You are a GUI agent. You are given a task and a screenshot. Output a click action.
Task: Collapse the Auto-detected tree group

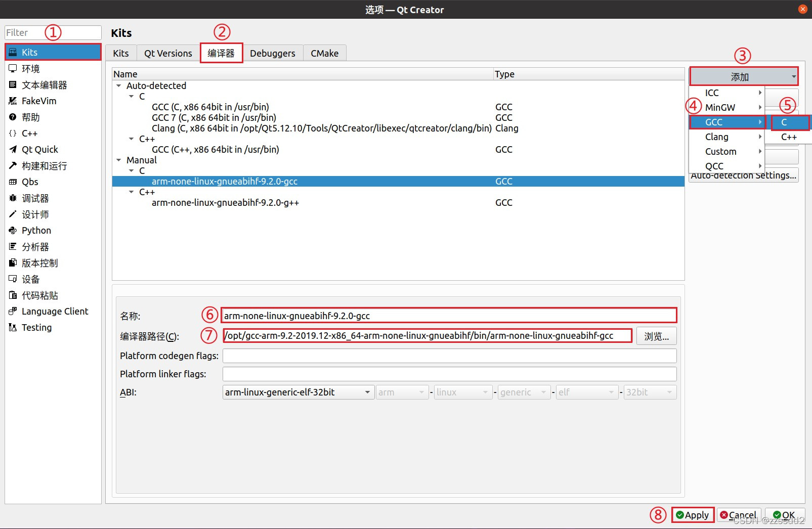point(119,85)
